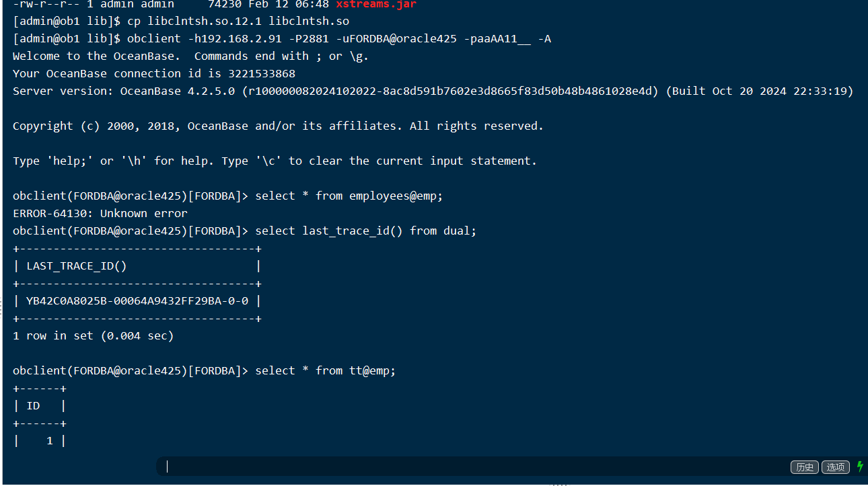Click the connection id 3221533868
This screenshot has width=868, height=486.
point(258,73)
